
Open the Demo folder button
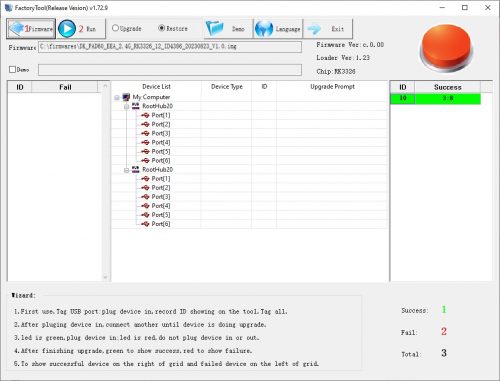[x=228, y=29]
